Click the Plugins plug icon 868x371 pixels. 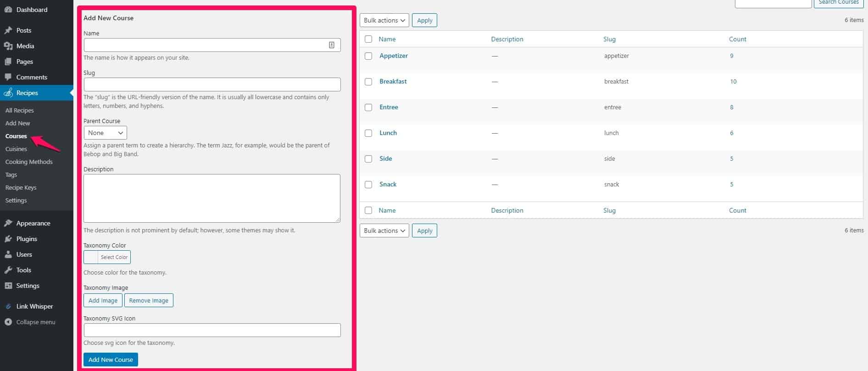click(8, 239)
